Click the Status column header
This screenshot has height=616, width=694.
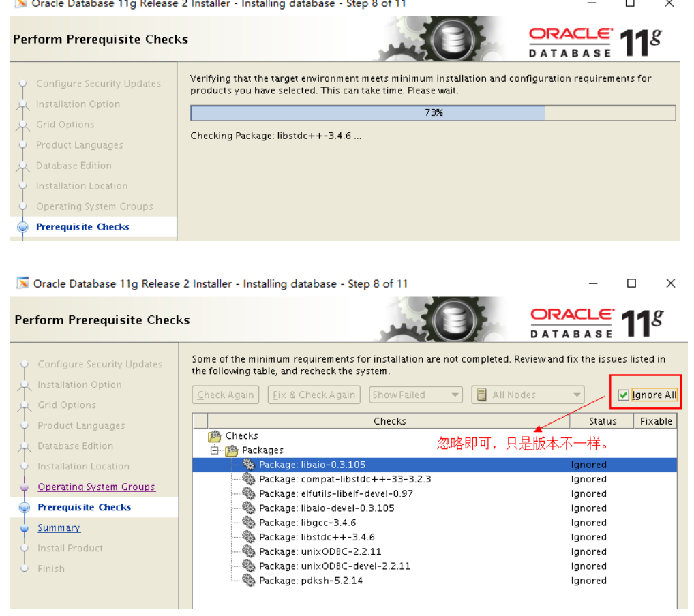click(603, 421)
